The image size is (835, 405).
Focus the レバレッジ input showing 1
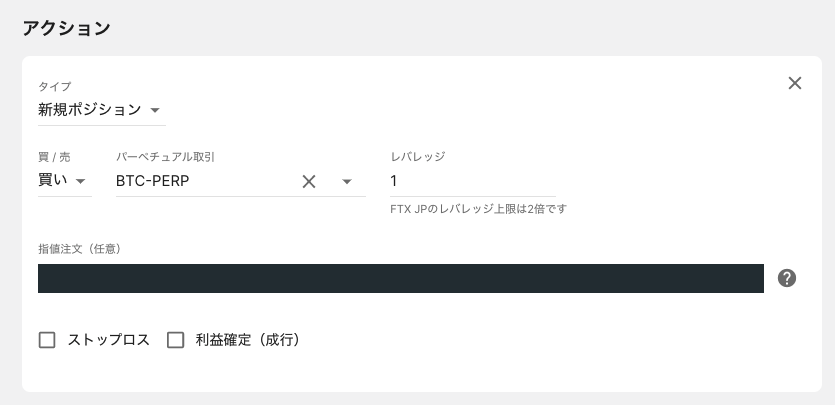pyautogui.click(x=472, y=181)
